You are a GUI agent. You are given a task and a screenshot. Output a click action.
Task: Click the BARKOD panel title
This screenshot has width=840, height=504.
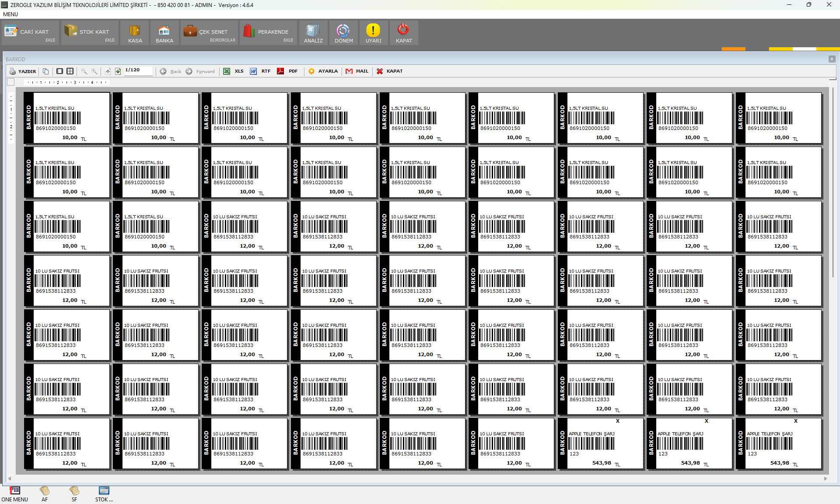[x=16, y=59]
